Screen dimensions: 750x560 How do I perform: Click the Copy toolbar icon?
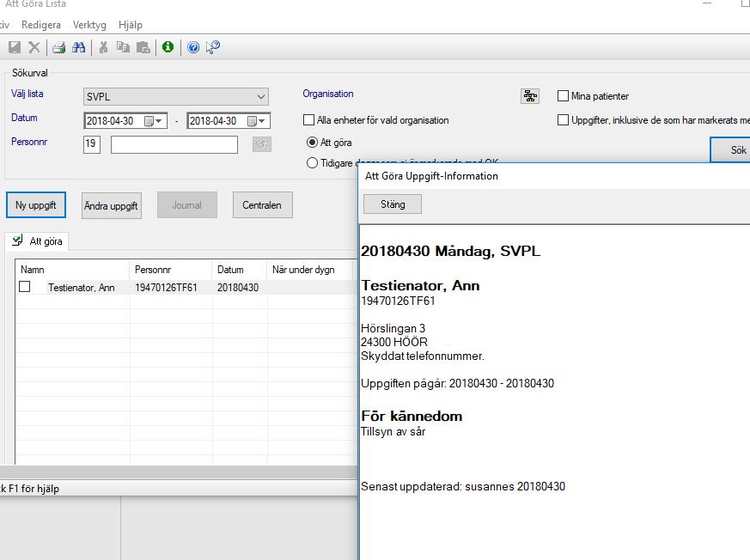(124, 47)
